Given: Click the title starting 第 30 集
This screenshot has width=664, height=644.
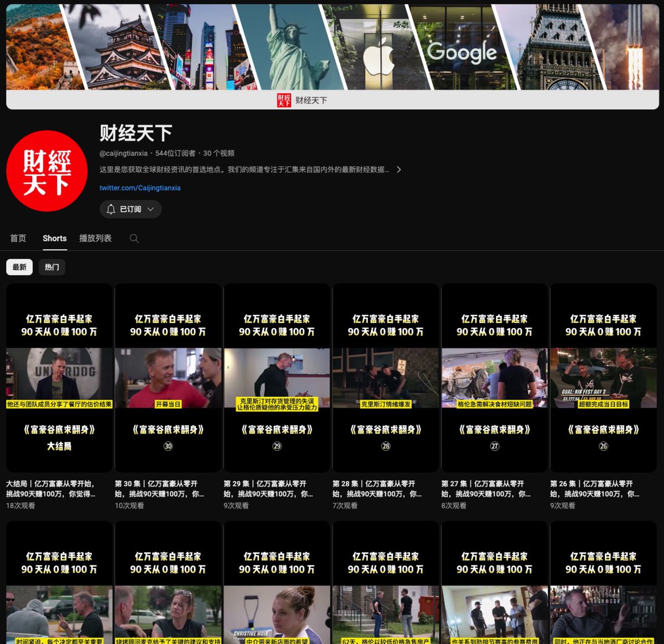Looking at the screenshot, I should pyautogui.click(x=159, y=489).
